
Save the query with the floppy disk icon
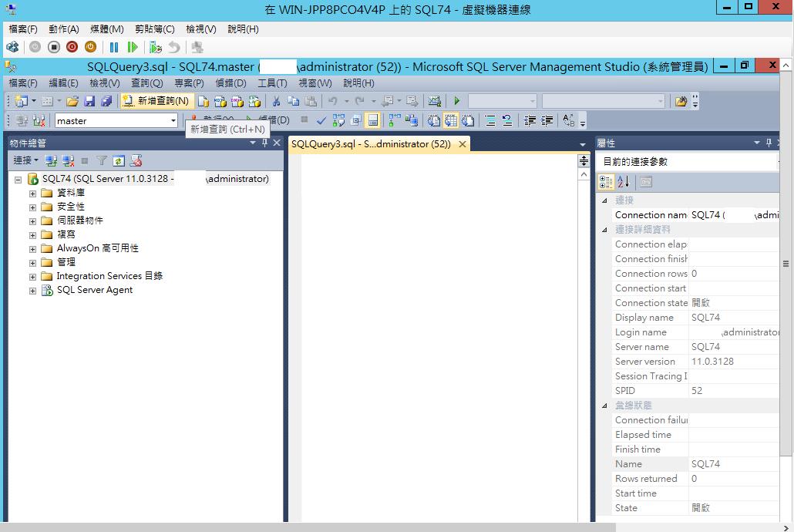pyautogui.click(x=89, y=101)
